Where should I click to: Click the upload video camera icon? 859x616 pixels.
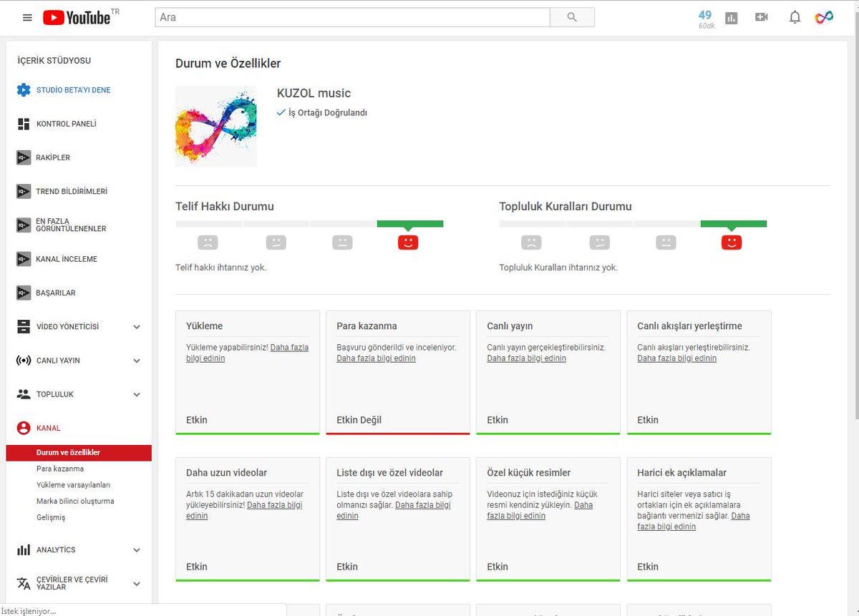tap(762, 17)
